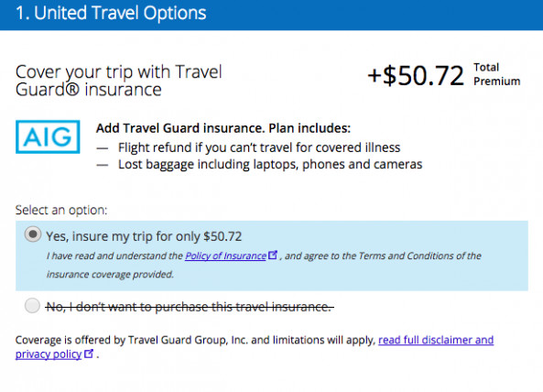Click Yes, insure my trip for only $50.72 label

click(144, 236)
